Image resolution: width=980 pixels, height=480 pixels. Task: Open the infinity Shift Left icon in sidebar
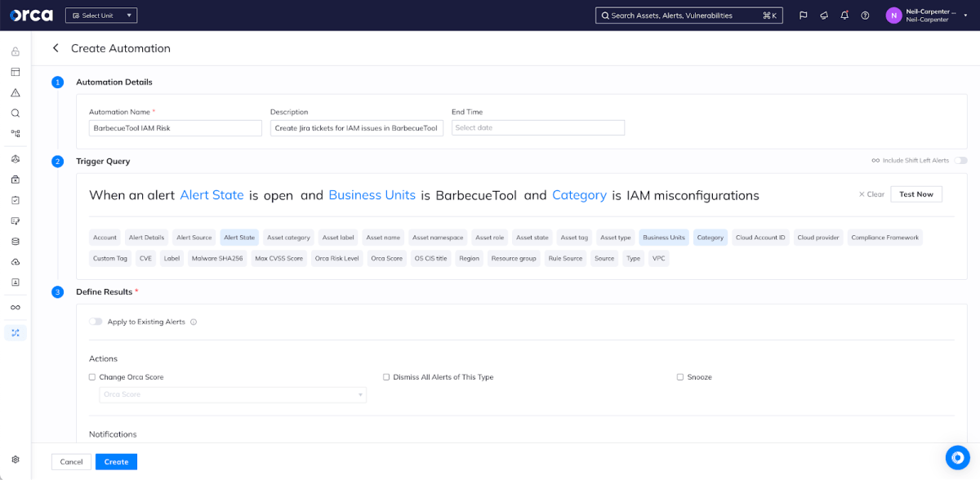(x=16, y=308)
